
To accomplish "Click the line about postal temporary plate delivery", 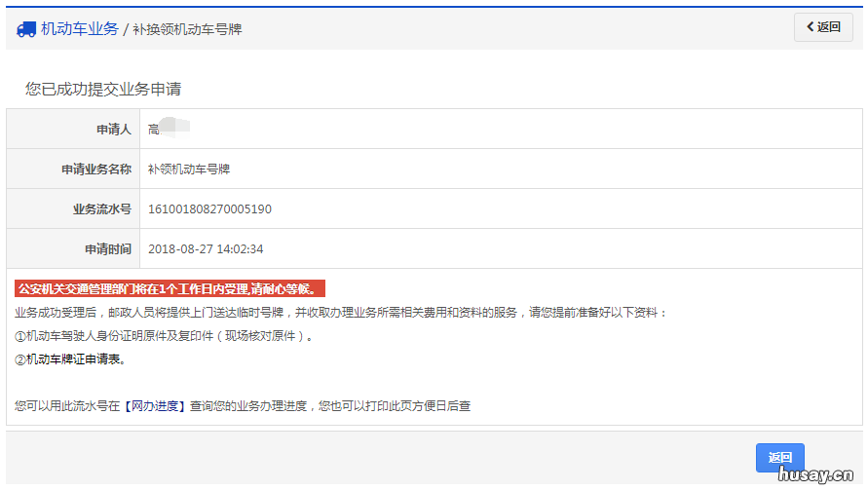I will (341, 313).
